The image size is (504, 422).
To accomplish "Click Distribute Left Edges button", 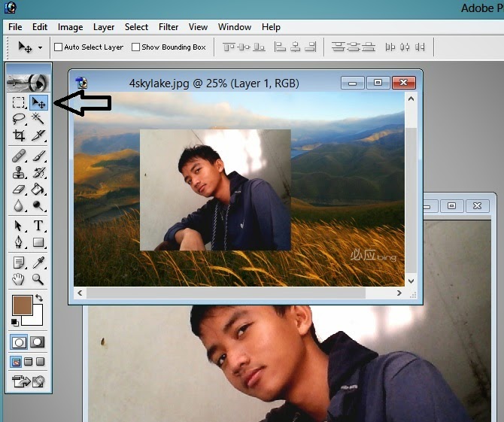I will pos(390,47).
